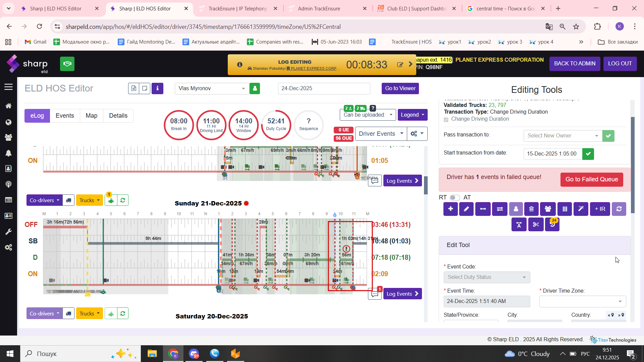
Task: Open the undo history with badge 24
Action: tap(552, 225)
